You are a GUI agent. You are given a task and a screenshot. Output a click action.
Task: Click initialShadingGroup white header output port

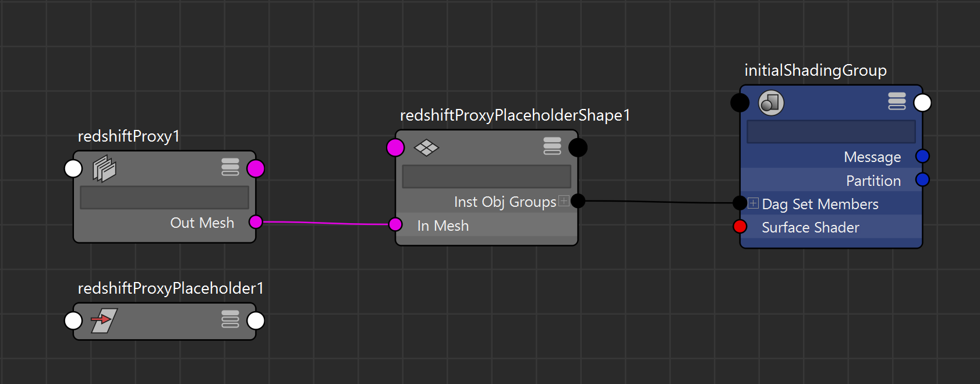point(922,103)
